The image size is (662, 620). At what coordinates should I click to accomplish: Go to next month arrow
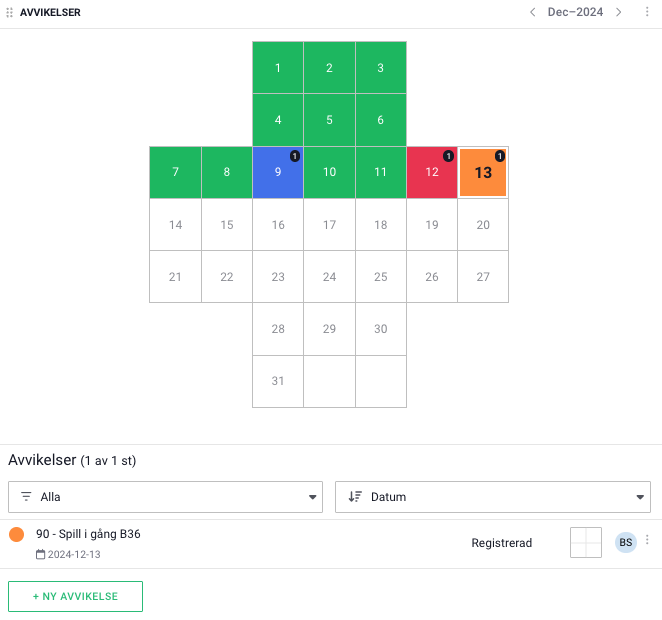[619, 12]
